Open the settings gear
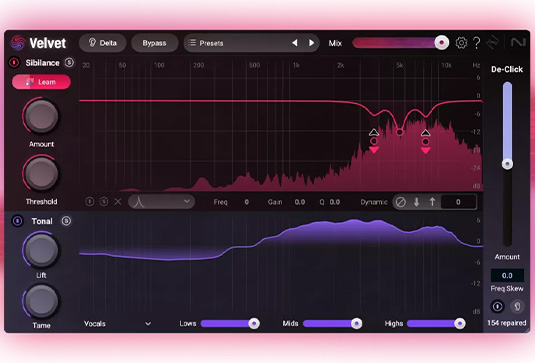The image size is (535, 363). click(x=461, y=43)
